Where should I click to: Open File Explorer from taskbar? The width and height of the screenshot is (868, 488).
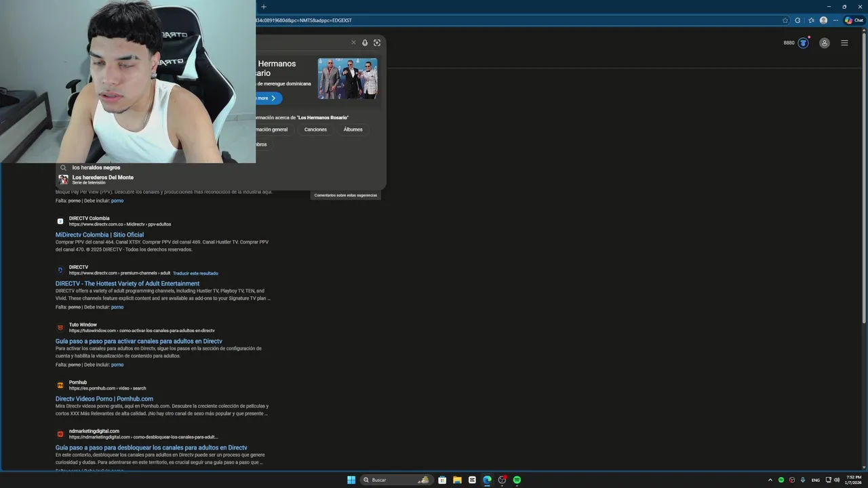pos(457,480)
